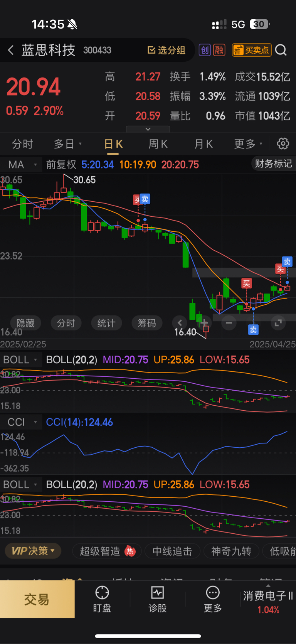Zoom out chart with minus icon

pyautogui.click(x=229, y=322)
